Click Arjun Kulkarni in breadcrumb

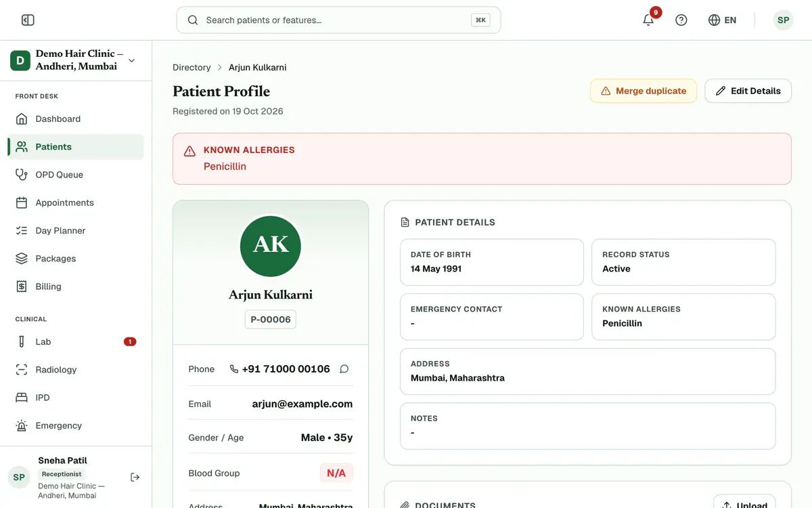click(x=257, y=68)
